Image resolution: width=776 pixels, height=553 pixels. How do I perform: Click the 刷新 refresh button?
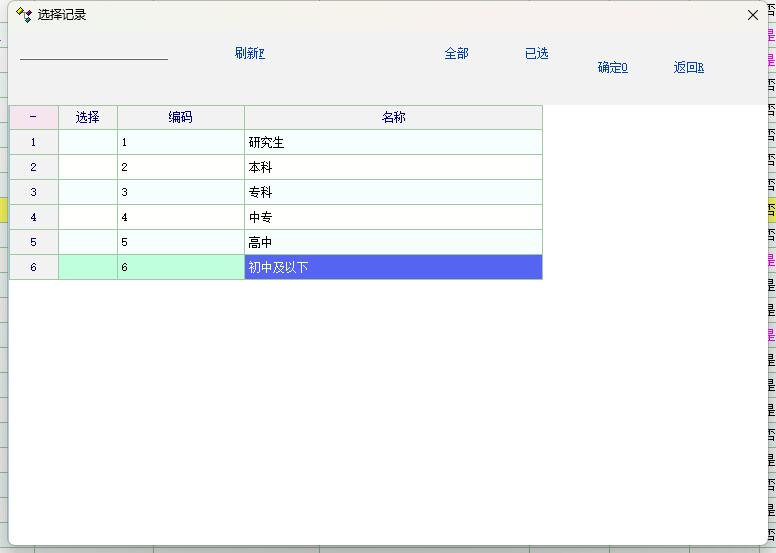pyautogui.click(x=250, y=54)
